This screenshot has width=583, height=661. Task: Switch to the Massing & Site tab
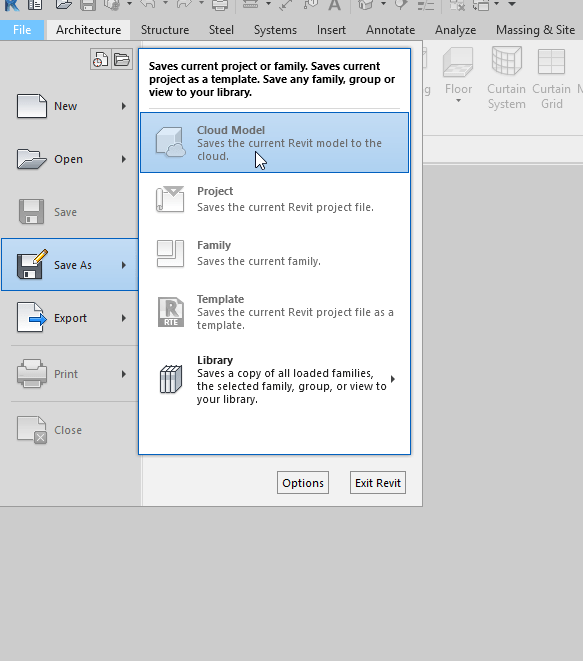[x=535, y=30]
